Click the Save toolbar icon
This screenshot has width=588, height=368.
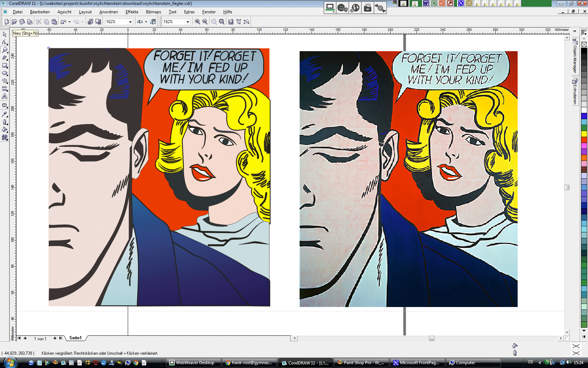(x=22, y=22)
